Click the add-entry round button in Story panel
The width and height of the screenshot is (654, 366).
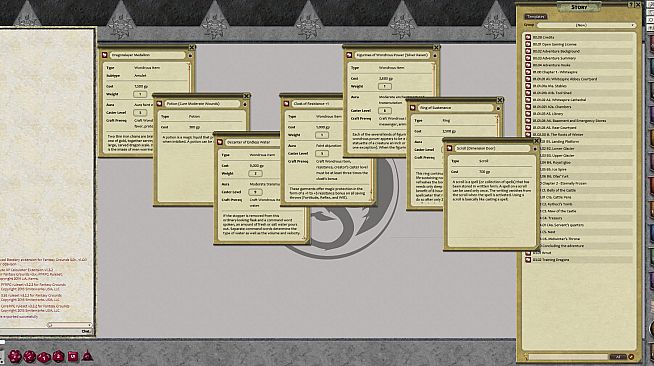point(631,357)
